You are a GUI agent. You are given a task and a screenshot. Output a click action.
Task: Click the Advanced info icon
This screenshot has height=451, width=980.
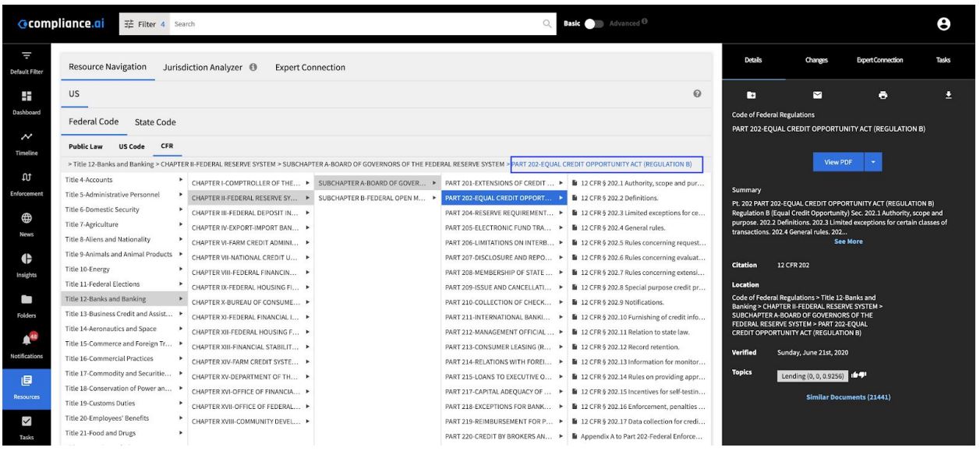[x=645, y=22]
